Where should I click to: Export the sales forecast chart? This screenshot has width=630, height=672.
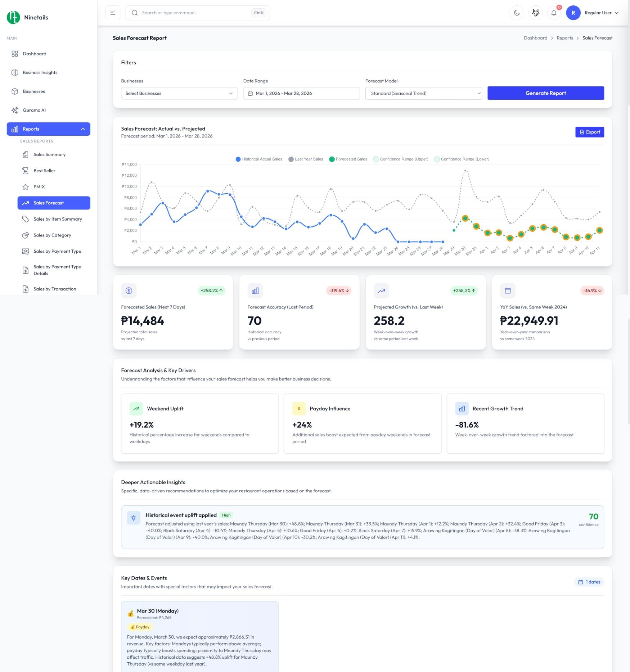pos(590,132)
